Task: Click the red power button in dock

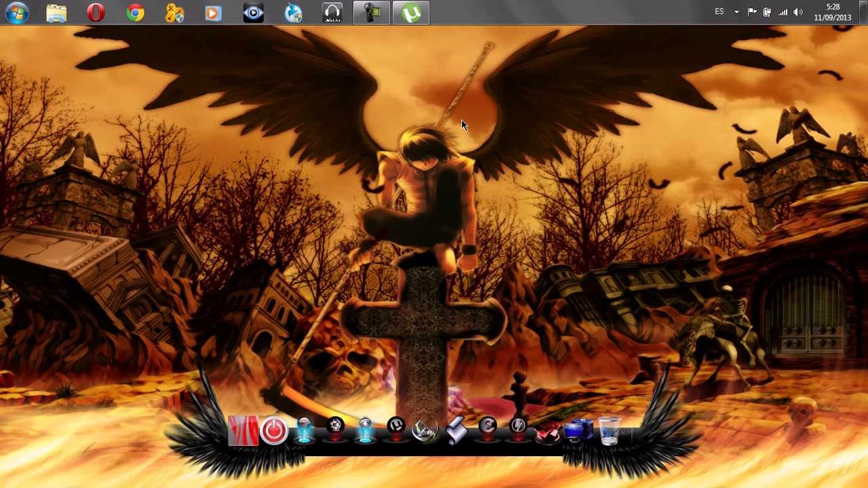Action: point(274,431)
